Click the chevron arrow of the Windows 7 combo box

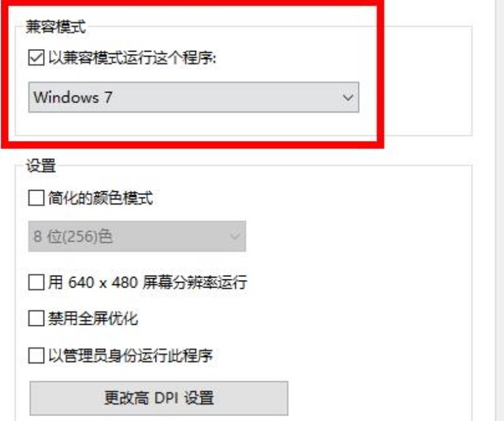(x=348, y=98)
